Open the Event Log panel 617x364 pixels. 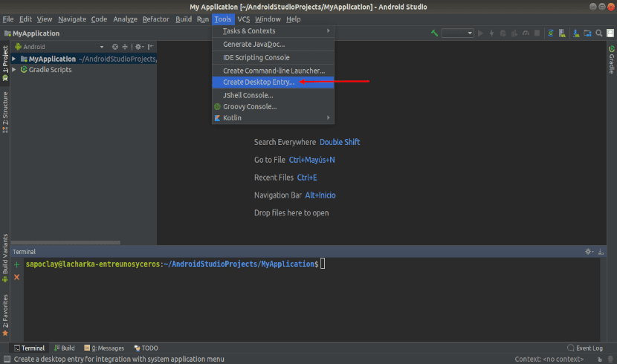pyautogui.click(x=584, y=348)
